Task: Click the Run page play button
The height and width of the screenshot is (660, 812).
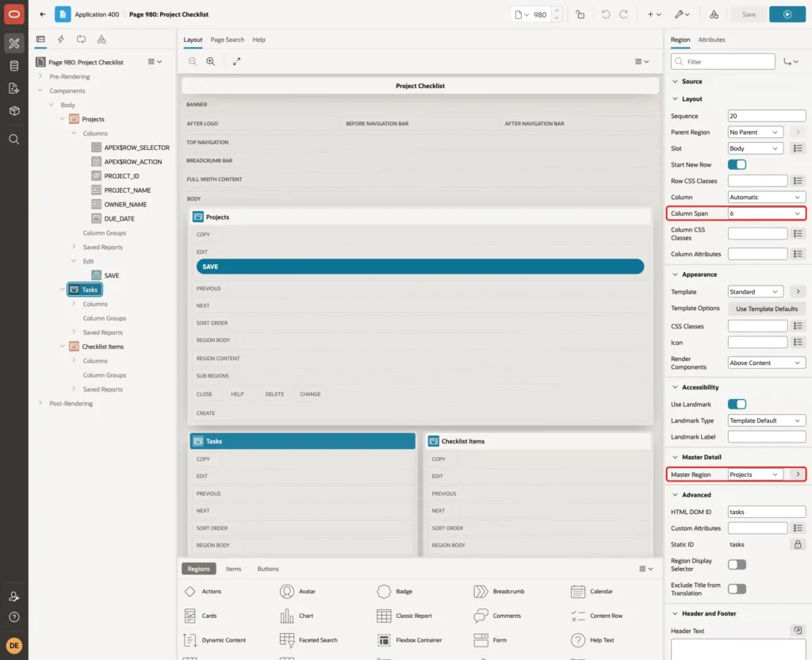Action: pyautogui.click(x=787, y=14)
